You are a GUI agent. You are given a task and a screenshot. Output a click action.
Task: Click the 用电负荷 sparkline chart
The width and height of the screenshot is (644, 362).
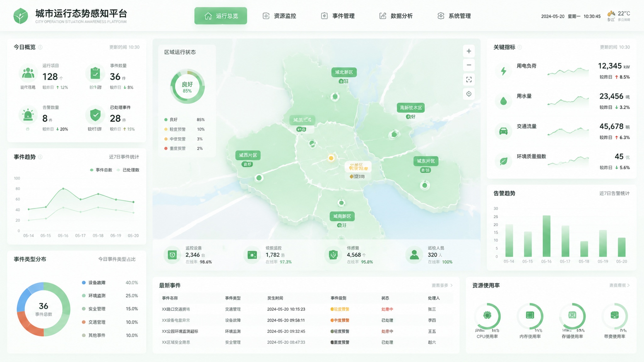568,72
